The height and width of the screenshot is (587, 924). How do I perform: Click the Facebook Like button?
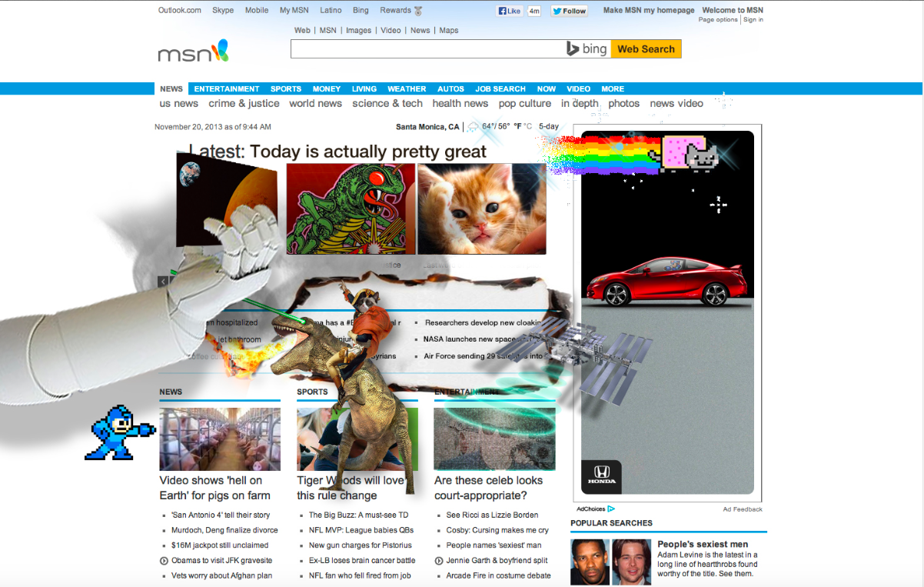coord(510,11)
